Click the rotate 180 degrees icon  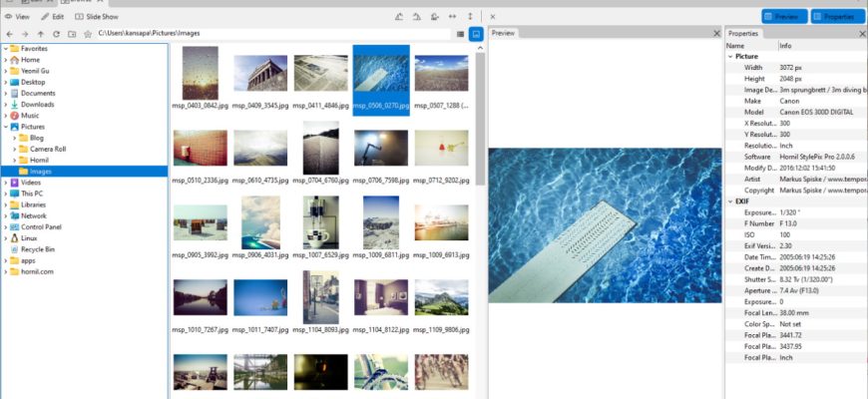(x=435, y=17)
